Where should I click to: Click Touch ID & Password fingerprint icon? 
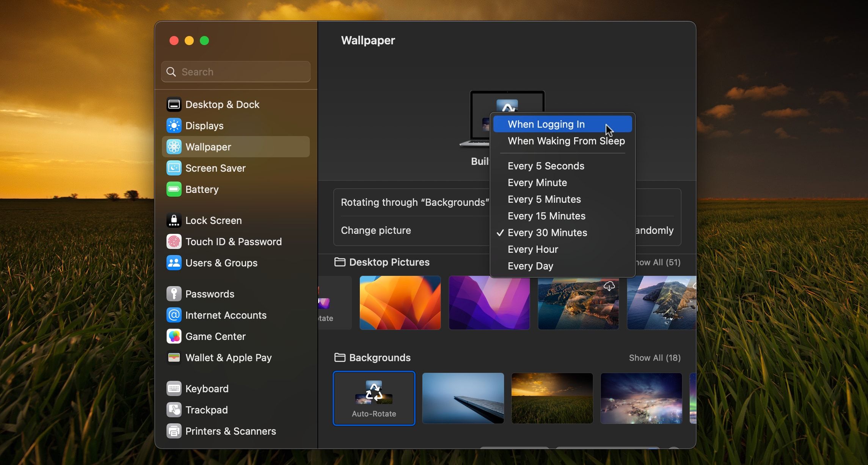(174, 242)
